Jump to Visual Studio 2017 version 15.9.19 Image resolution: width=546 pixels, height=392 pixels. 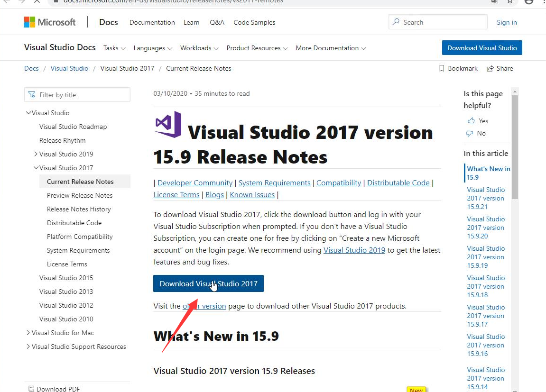tap(486, 257)
